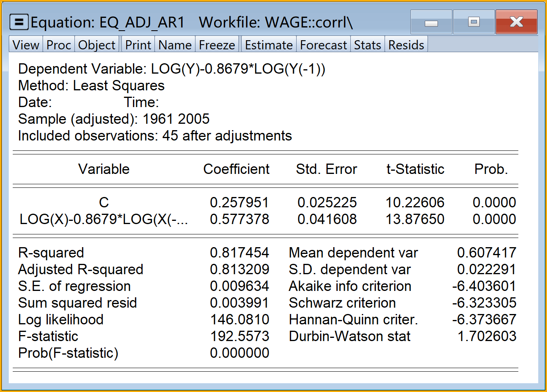Click the truncated LOG(X)-0.8679*LOG(X(-... variable name

pos(104,219)
